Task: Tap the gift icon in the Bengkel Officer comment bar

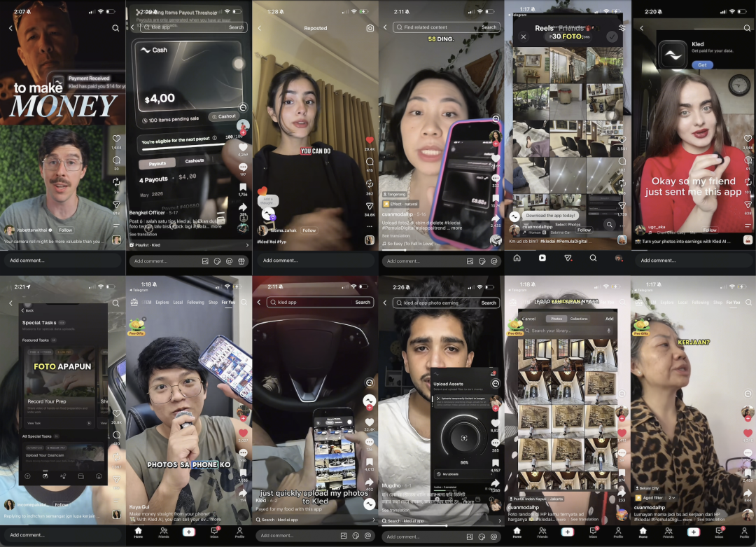Action: (241, 261)
